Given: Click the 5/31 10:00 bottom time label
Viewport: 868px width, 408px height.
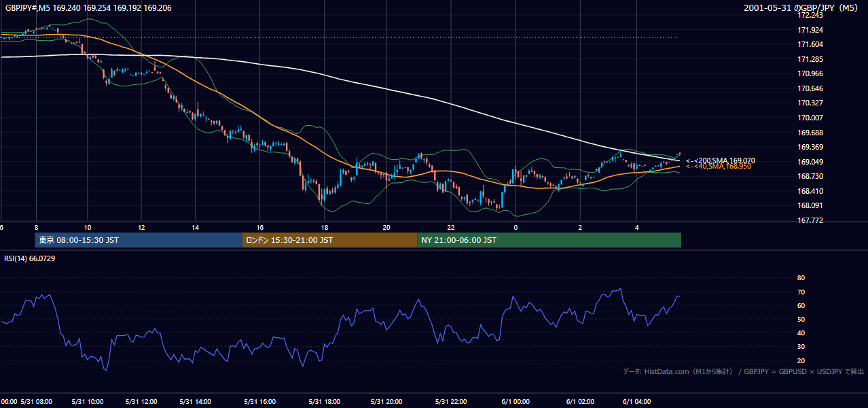Looking at the screenshot, I should pos(87,402).
